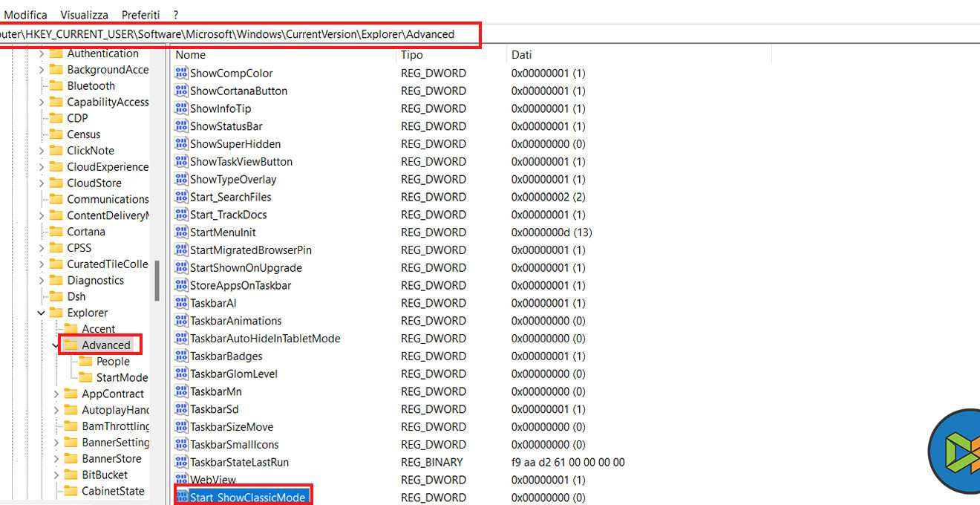Click StartMenuInit data 0x0000000d (13)
The width and height of the screenshot is (980, 505).
[552, 232]
